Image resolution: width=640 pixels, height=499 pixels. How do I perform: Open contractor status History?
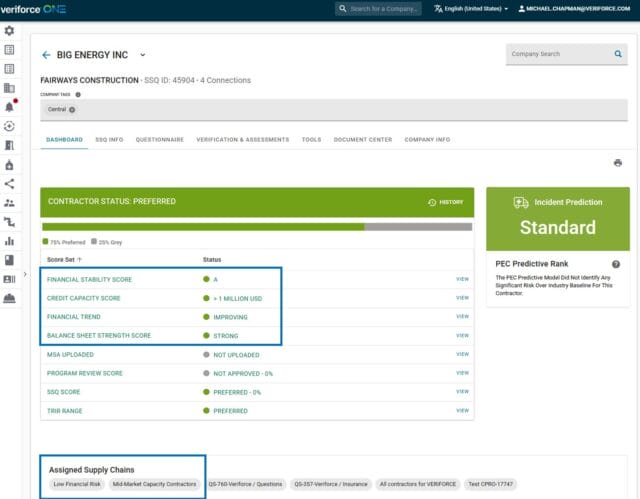[446, 202]
